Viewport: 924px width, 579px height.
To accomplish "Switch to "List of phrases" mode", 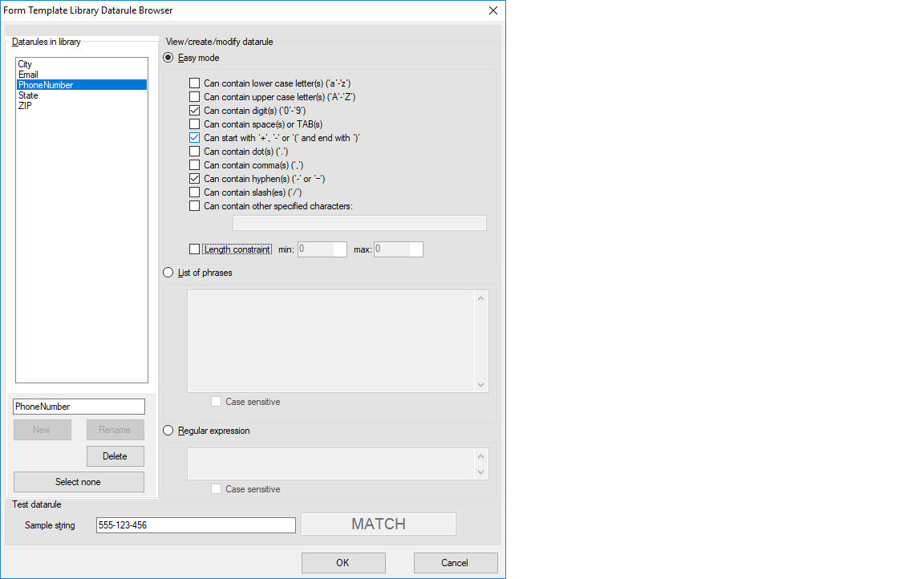I will (168, 272).
